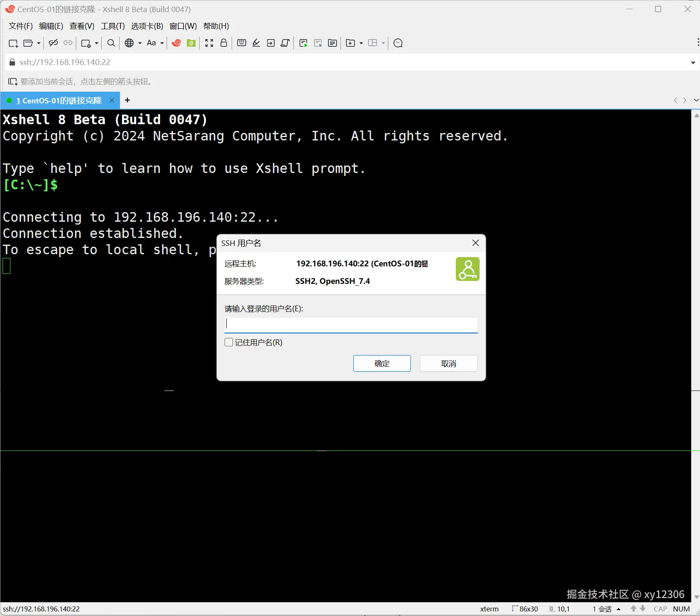Click the Reconnect chain-link icon

tap(68, 43)
